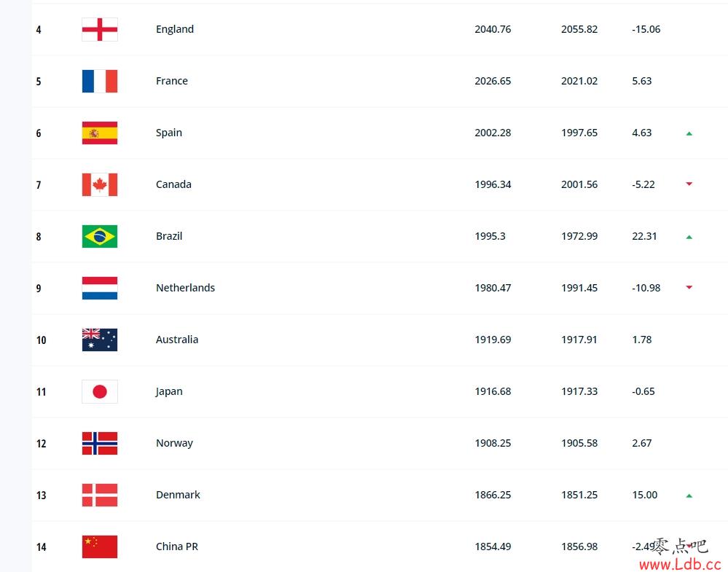The height and width of the screenshot is (572, 728).
Task: Click the Norway flag icon
Action: click(100, 444)
